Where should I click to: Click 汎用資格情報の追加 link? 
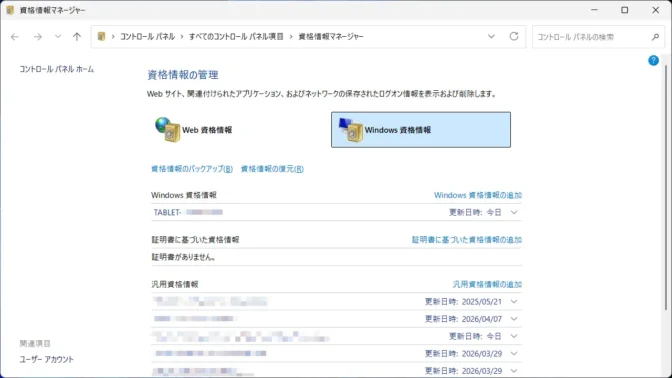click(487, 284)
